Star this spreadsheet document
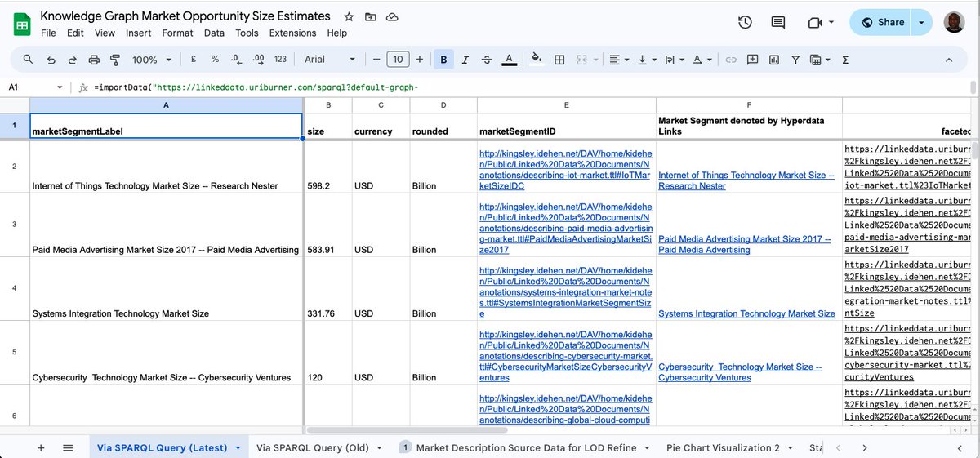Viewport: 980px width, 458px height. coord(349,16)
